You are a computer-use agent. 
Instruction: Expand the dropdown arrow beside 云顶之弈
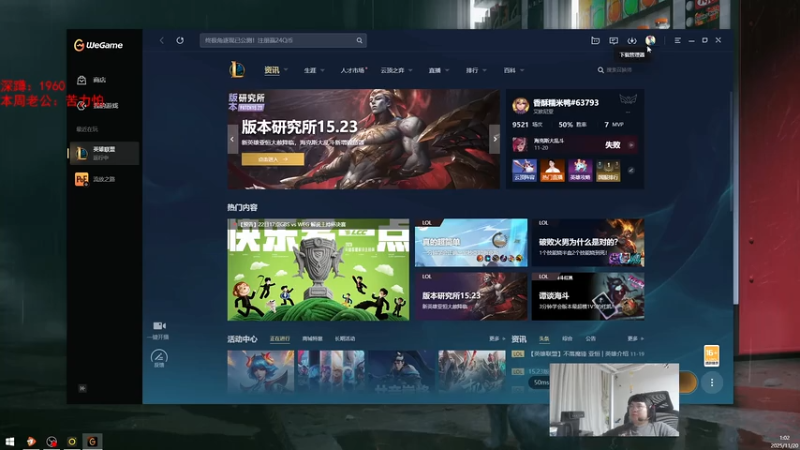[410, 70]
